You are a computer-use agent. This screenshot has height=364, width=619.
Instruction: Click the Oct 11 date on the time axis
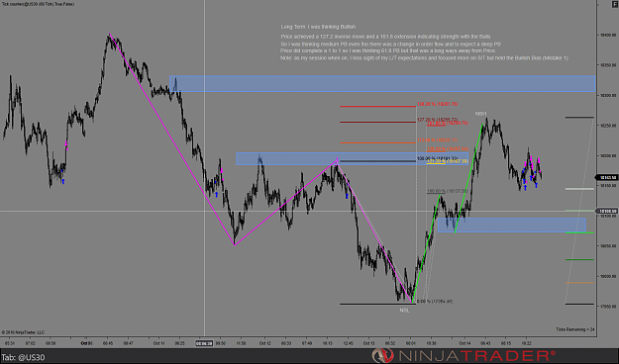point(159,343)
